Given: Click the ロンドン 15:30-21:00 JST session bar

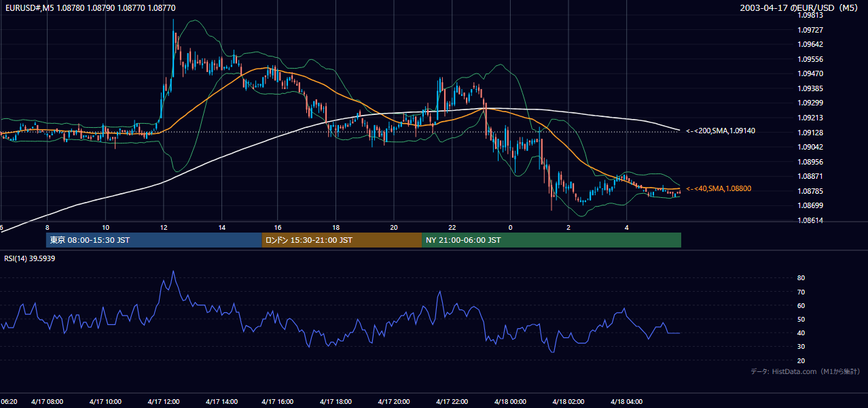Looking at the screenshot, I should [x=342, y=240].
